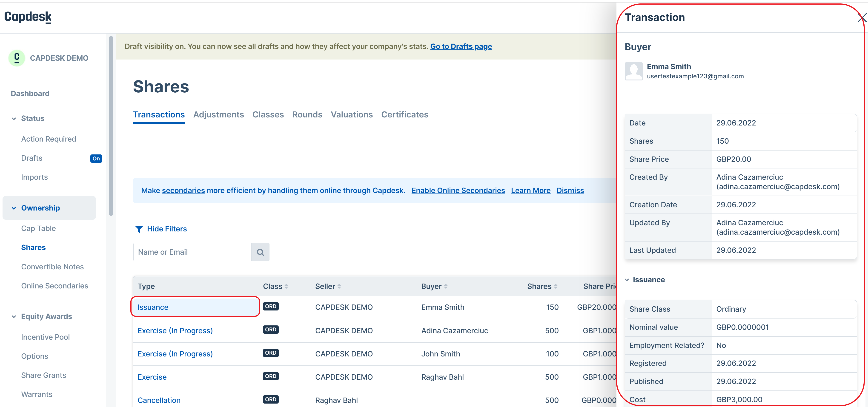Open Incentive Pool in sidebar
Screen dimensions: 868x407
[46, 337]
